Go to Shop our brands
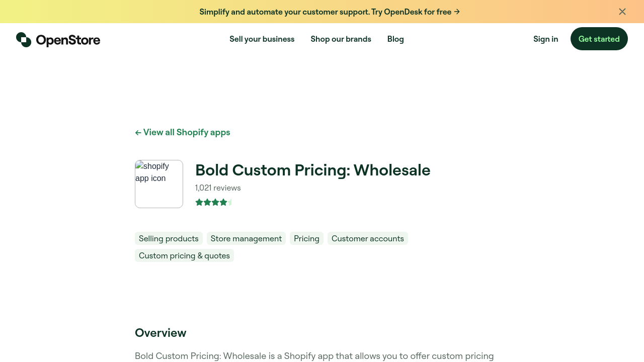 [x=341, y=39]
